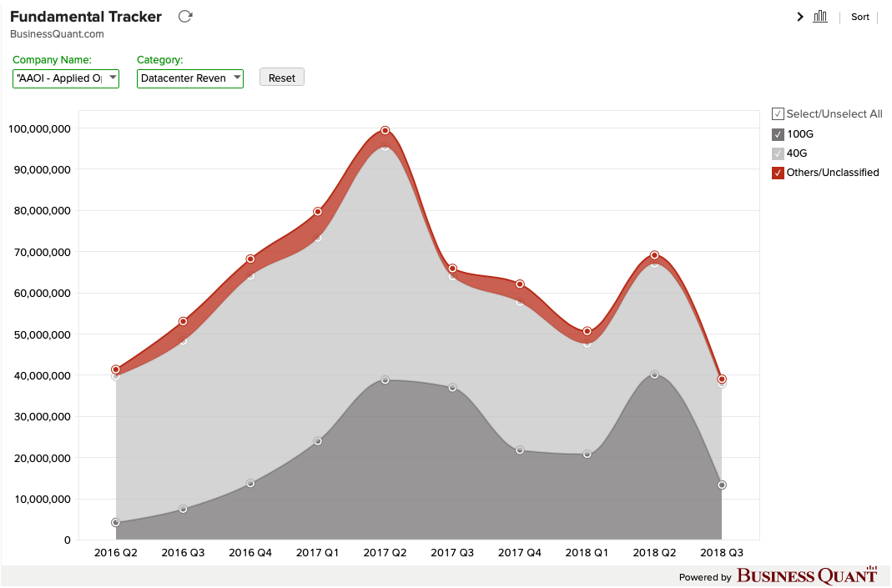Select the 2016 Q3 Others/Unclassified data point
Viewport: 892px width, 588px height.
click(183, 322)
